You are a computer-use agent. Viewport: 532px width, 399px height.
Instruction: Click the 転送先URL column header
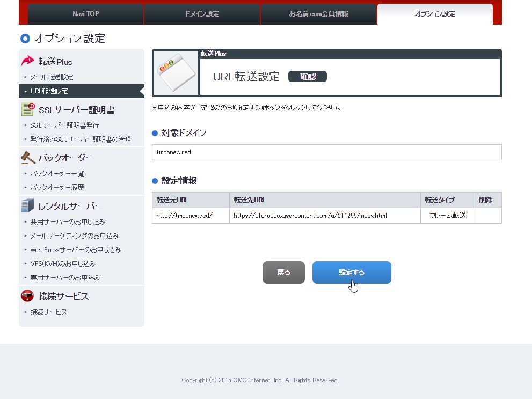coord(325,200)
